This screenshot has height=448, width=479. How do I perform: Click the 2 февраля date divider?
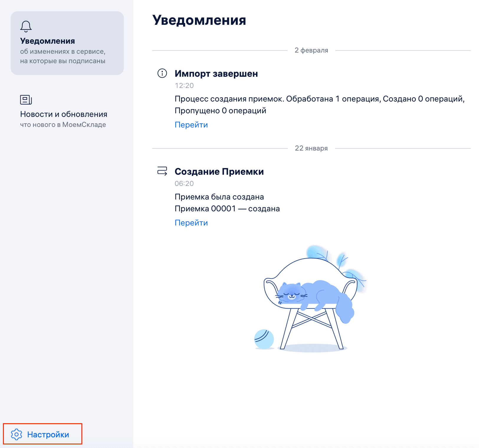[x=311, y=50]
